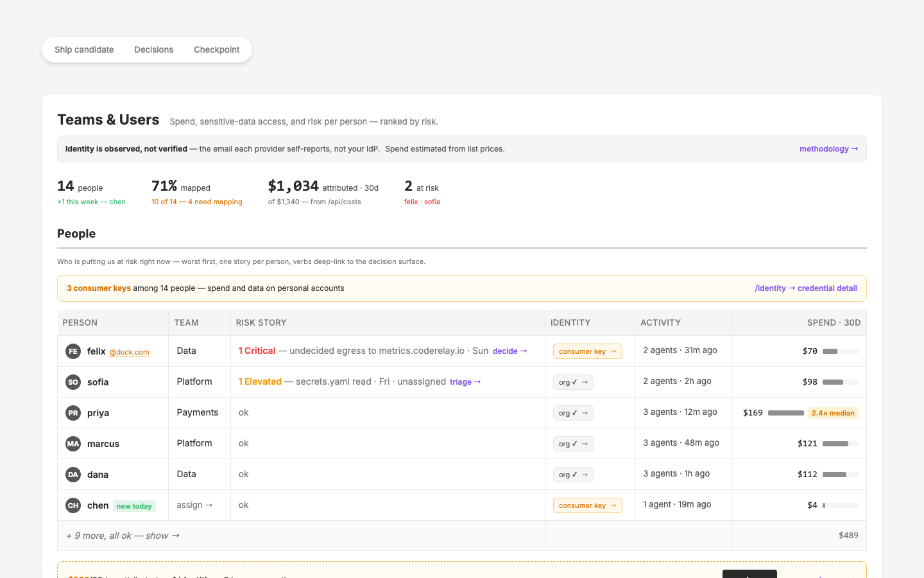This screenshot has width=924, height=578.
Task: Click priya's PR avatar
Action: pos(73,413)
